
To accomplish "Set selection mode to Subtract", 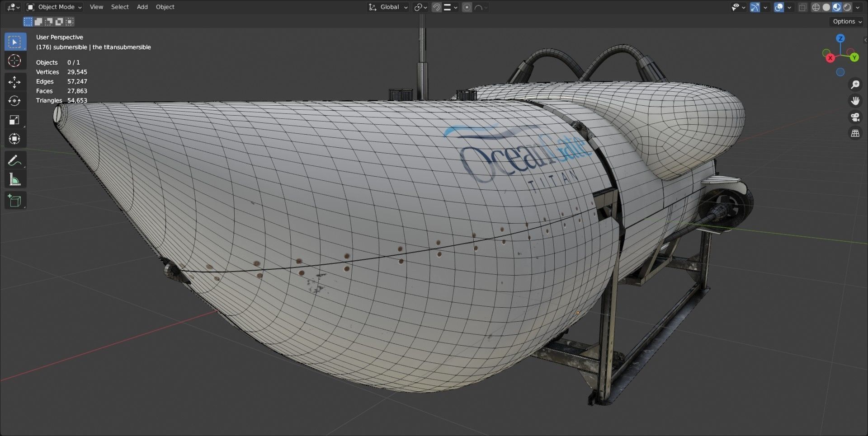I will click(49, 21).
